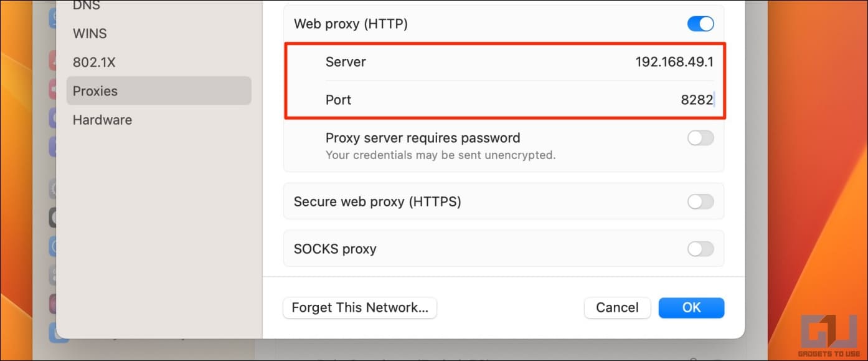The width and height of the screenshot is (868, 361).
Task: Confirm proxy settings with OK
Action: [x=691, y=307]
